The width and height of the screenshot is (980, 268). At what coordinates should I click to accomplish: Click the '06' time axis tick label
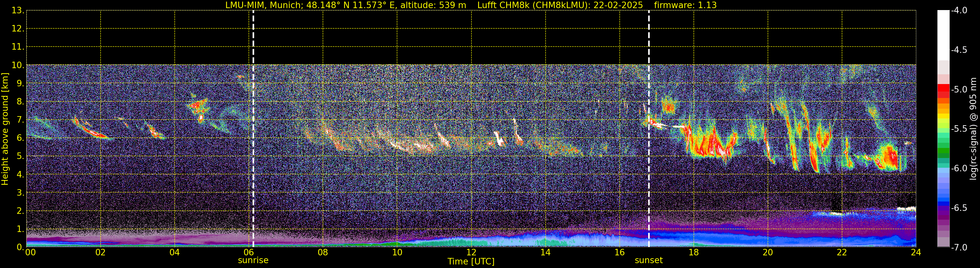(249, 252)
